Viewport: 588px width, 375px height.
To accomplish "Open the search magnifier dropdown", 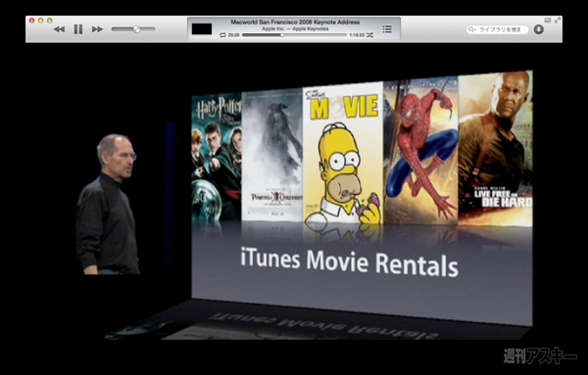I will [471, 29].
